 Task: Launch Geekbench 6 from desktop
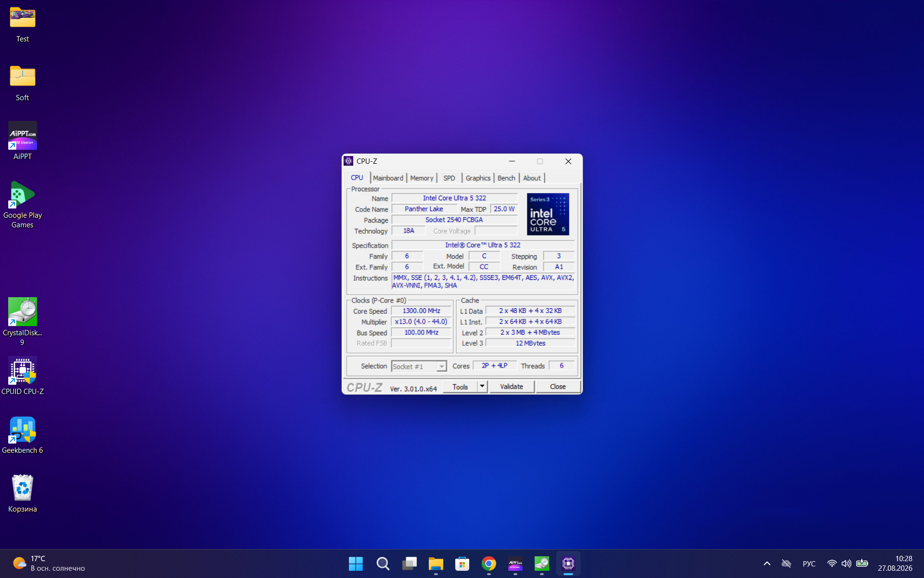pos(23,435)
